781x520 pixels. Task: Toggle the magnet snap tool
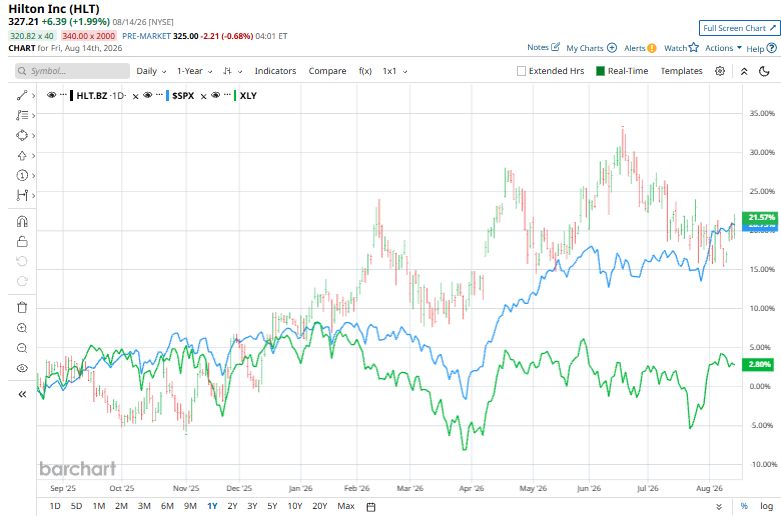(22, 221)
